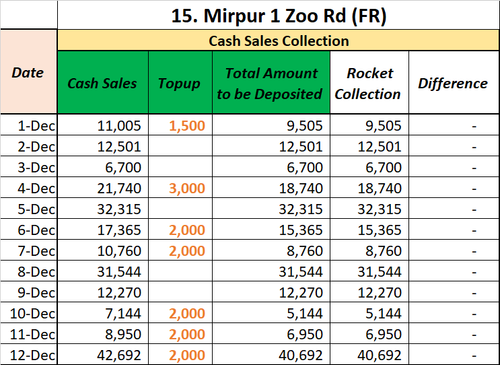The width and height of the screenshot is (500, 365).
Task: Click the '7-Dec' date cell
Action: (29, 250)
